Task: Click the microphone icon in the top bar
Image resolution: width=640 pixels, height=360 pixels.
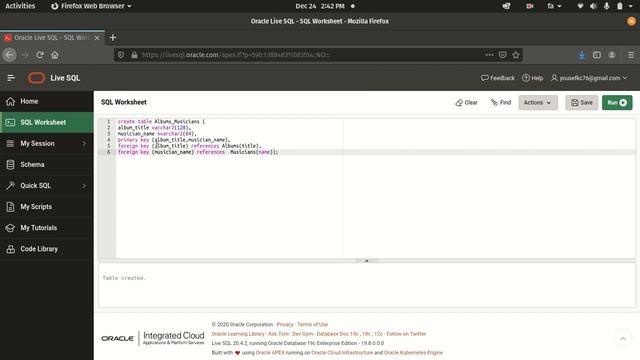Action: pos(607,6)
